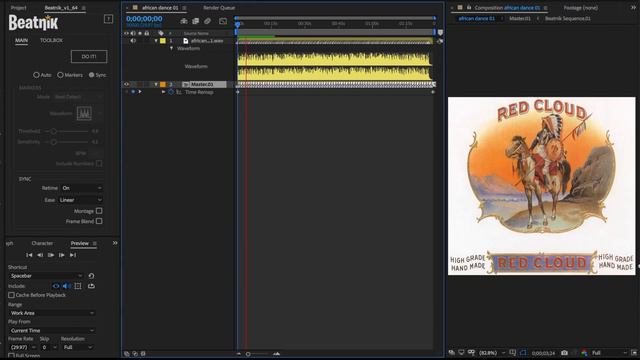The width and height of the screenshot is (640, 360).
Task: Click the always preview this view icon
Action: (x=451, y=353)
